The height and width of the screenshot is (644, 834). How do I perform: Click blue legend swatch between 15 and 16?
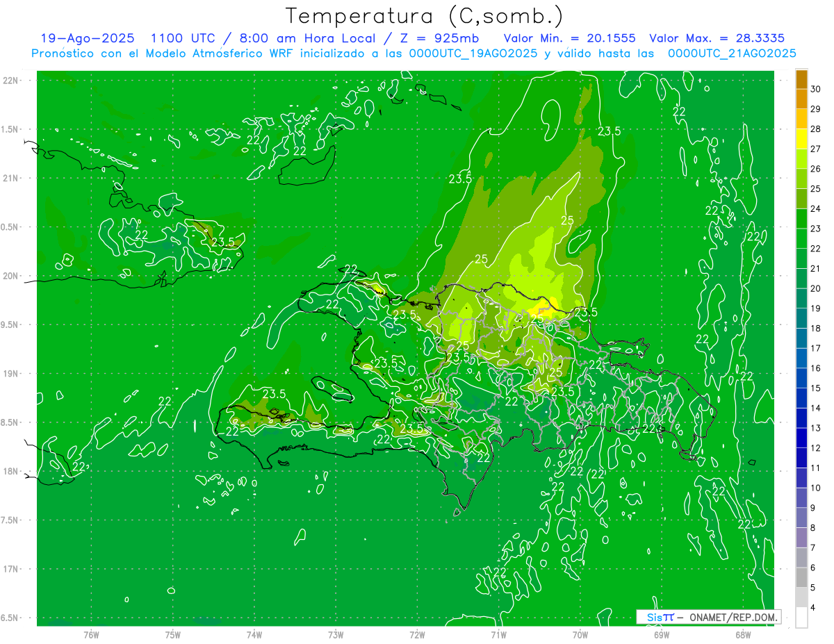(x=801, y=378)
